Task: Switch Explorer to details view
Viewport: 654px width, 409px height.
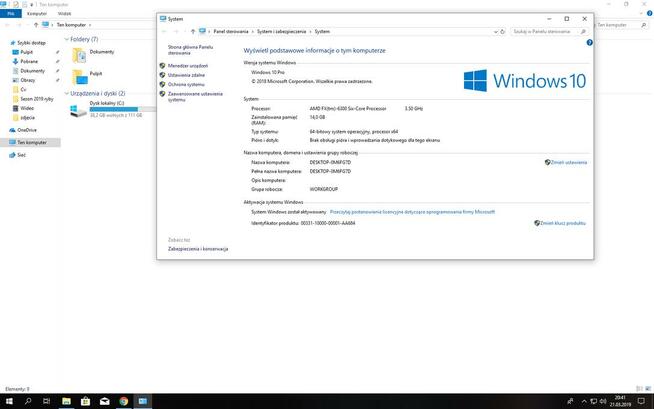Action: point(639,389)
